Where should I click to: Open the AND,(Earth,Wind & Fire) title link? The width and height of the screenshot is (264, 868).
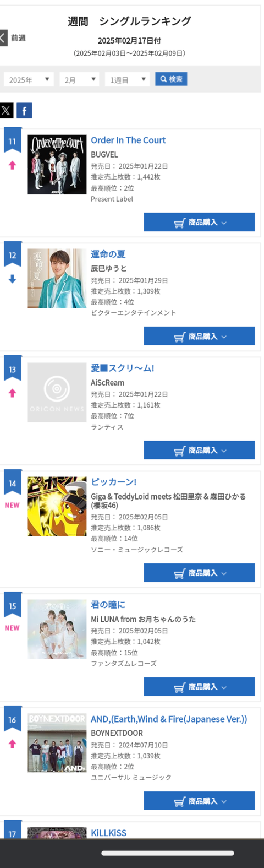[x=169, y=719]
